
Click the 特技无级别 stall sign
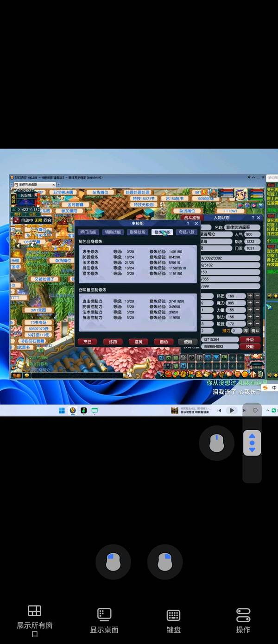point(143,205)
